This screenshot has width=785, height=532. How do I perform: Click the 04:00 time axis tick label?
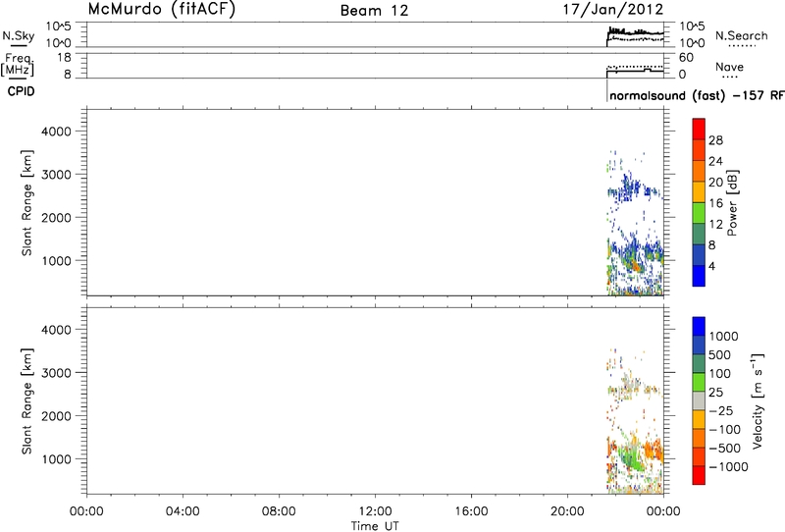[x=183, y=511]
